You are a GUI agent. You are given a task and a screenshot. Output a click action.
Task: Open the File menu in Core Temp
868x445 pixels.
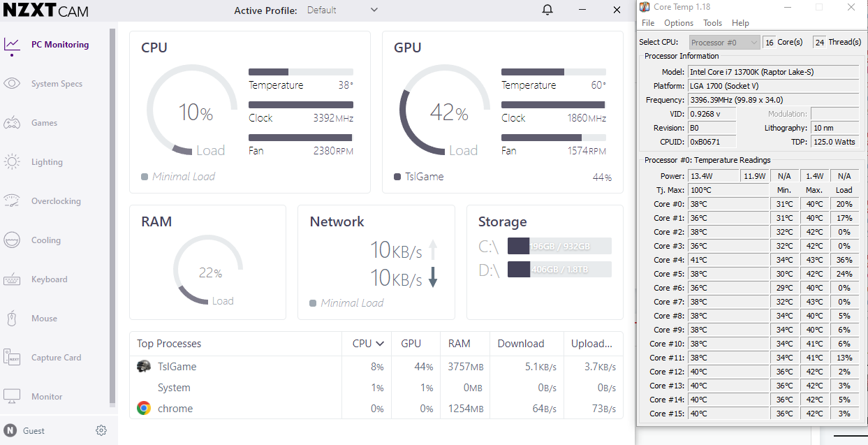(648, 23)
